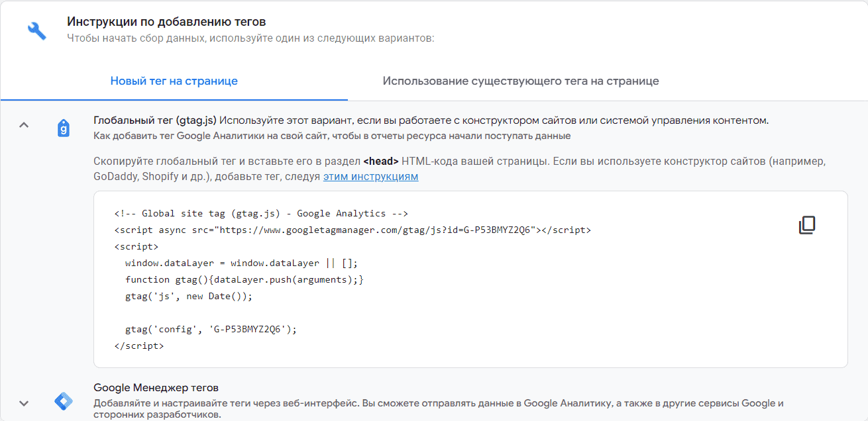Viewport: 868px width, 421px height.
Task: Click the gtag('config', 'G-P53BMYZ2Q6') line
Action: (211, 329)
